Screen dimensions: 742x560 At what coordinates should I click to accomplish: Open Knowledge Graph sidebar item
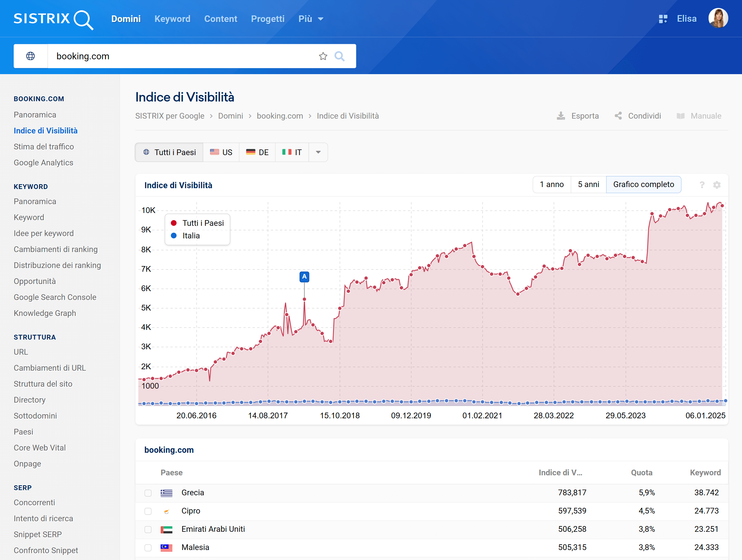pyautogui.click(x=45, y=313)
